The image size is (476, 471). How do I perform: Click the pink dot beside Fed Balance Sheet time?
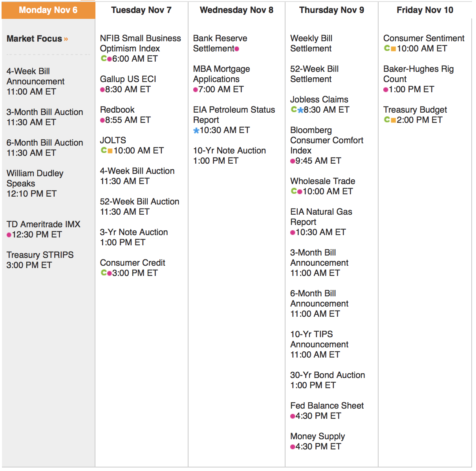click(x=293, y=416)
